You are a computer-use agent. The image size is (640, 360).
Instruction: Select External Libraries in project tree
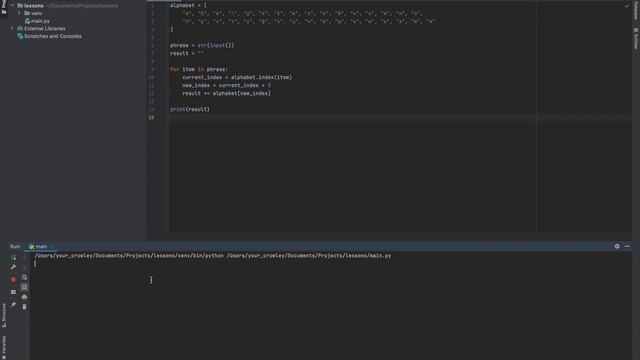(41, 29)
